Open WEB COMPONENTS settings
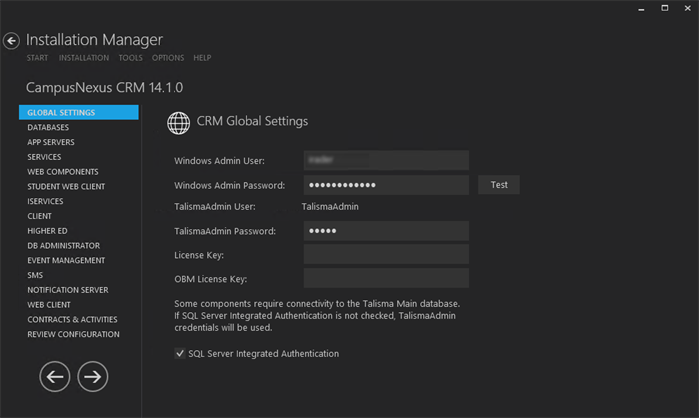 click(x=63, y=172)
